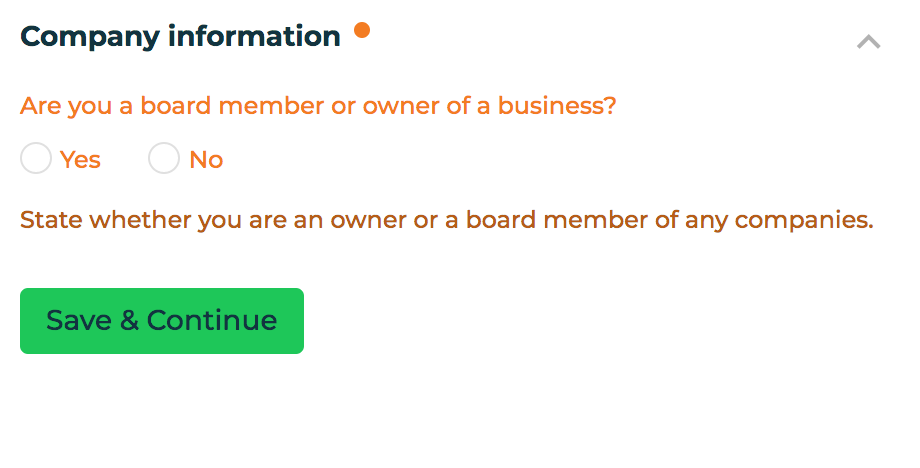Click the Company information heading
This screenshot has width=920, height=468.
pos(180,36)
